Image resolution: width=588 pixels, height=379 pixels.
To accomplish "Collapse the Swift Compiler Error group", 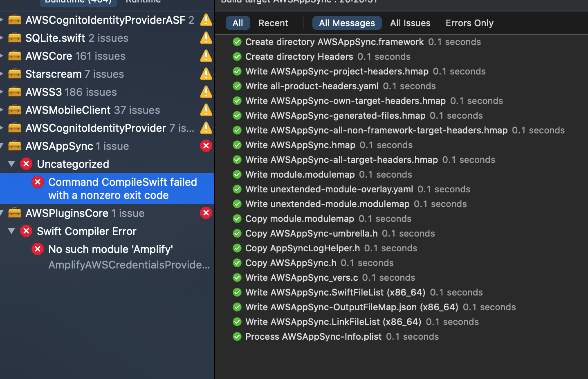I will pyautogui.click(x=11, y=231).
